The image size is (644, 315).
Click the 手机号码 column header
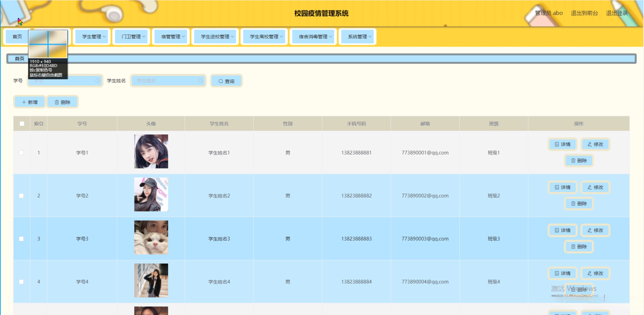tap(356, 124)
